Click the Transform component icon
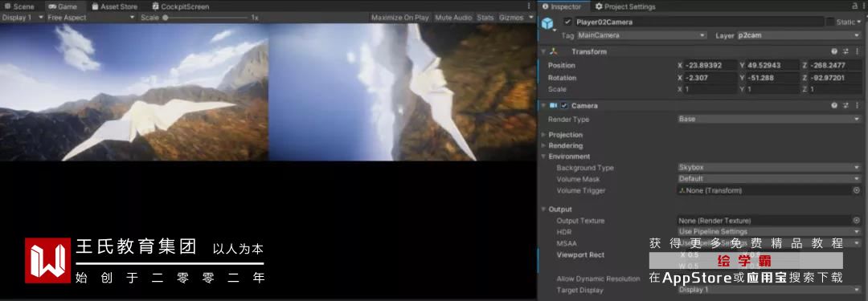The width and height of the screenshot is (868, 301). (554, 51)
